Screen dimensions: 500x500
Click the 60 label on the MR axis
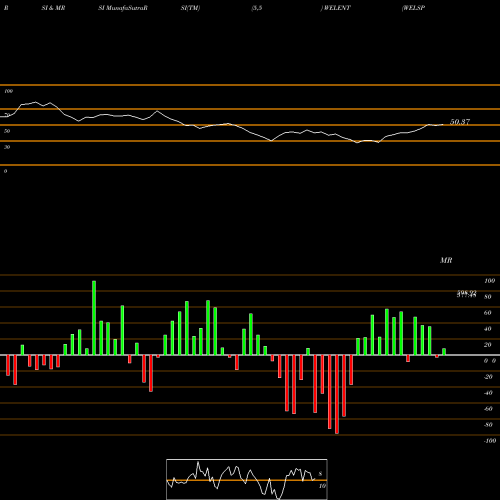[488, 313]
